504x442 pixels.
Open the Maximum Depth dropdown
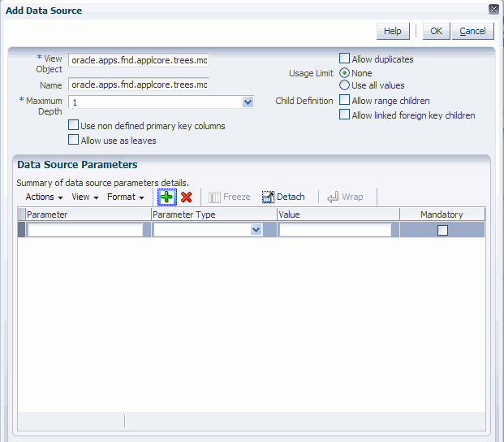[248, 102]
